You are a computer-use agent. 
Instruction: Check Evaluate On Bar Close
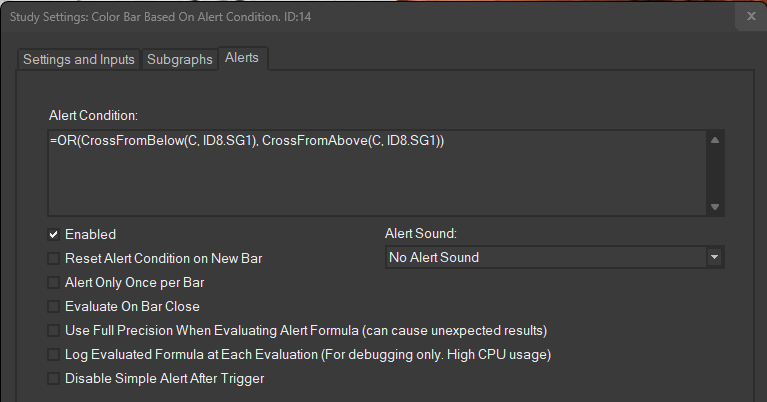click(53, 307)
